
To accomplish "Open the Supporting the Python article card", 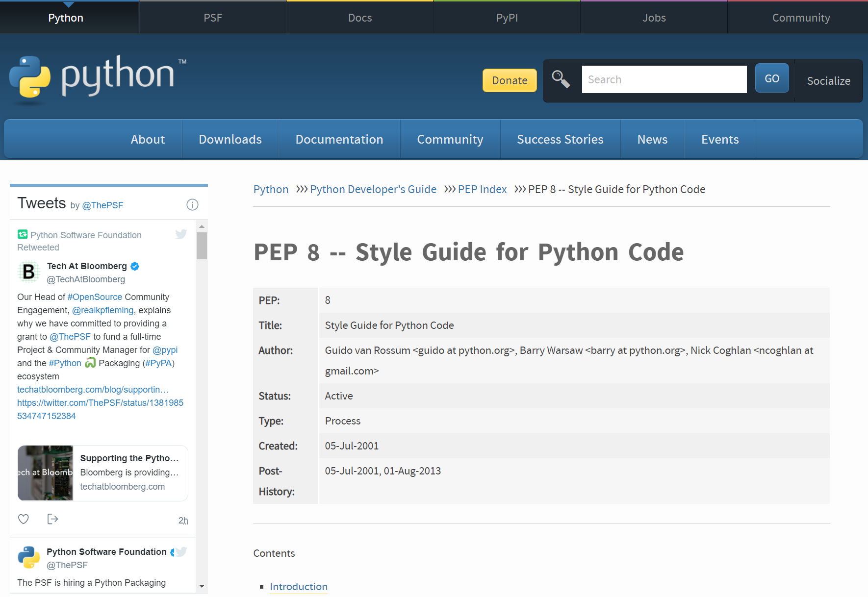I will (x=103, y=473).
